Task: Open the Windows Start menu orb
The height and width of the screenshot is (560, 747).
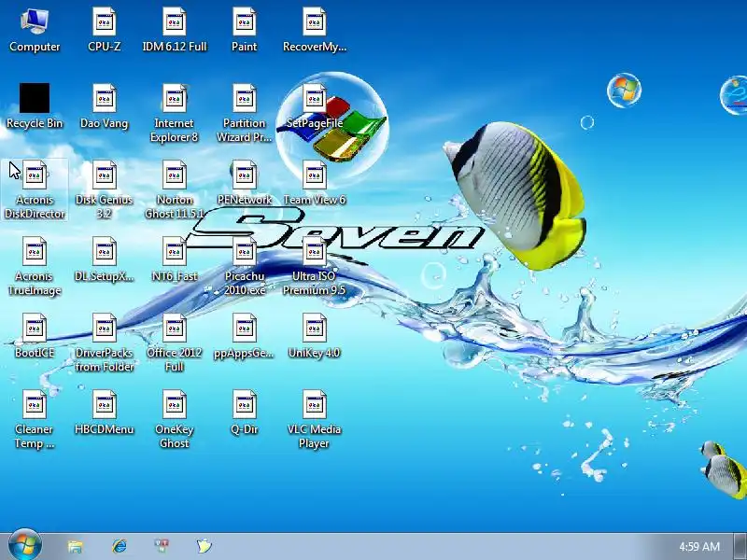Action: point(25,544)
